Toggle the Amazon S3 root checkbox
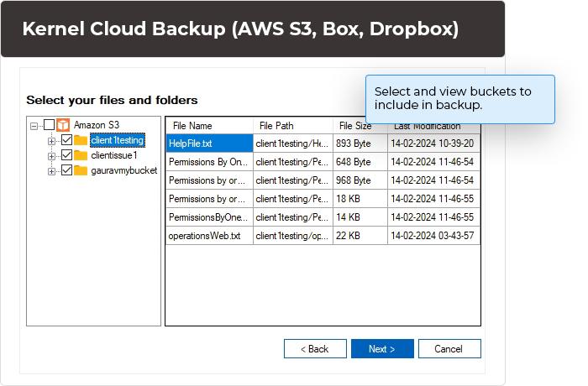This screenshot has width=588, height=386. coord(49,125)
